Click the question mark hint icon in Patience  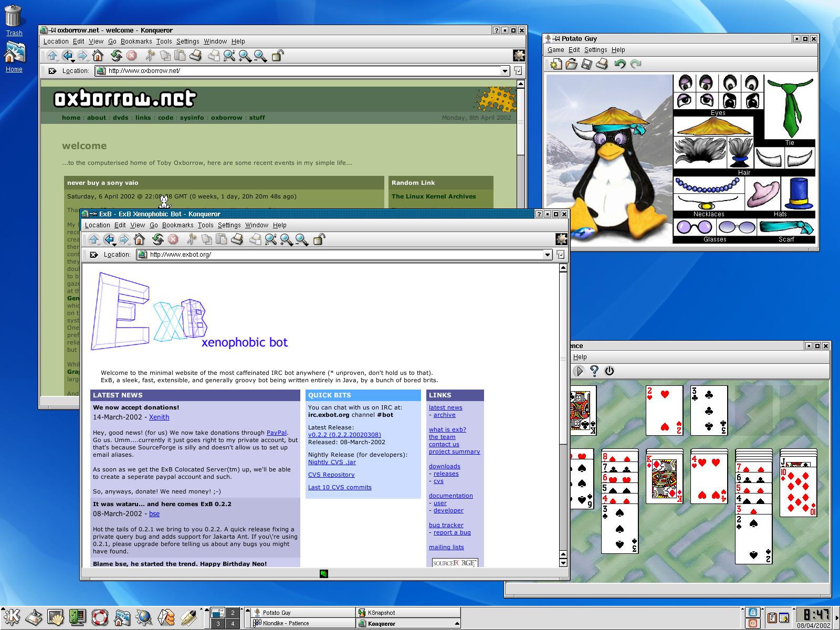point(594,371)
